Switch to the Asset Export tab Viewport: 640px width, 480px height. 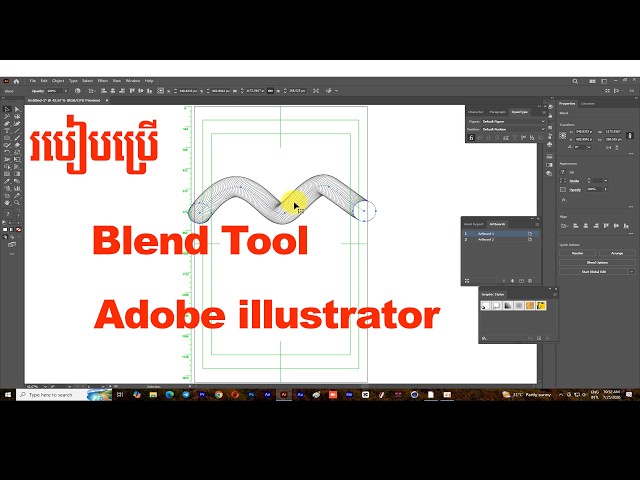coord(473,224)
